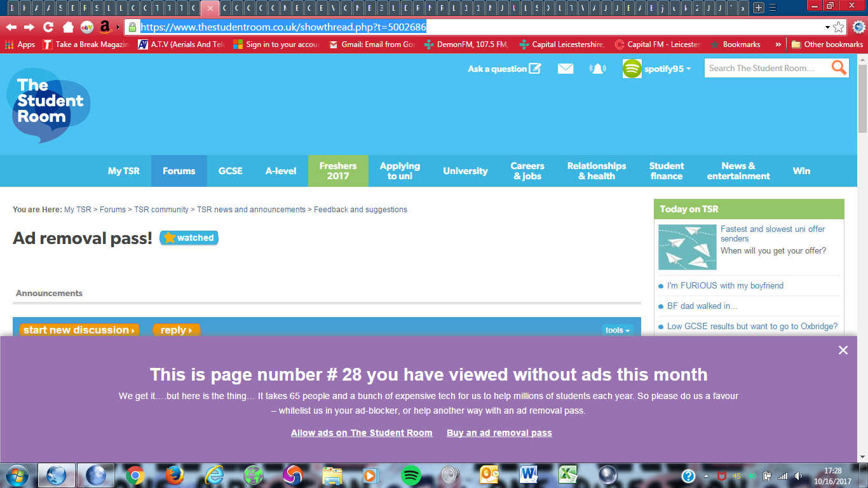Reload the page in browser
Viewport: 868px width, 488px height.
48,27
